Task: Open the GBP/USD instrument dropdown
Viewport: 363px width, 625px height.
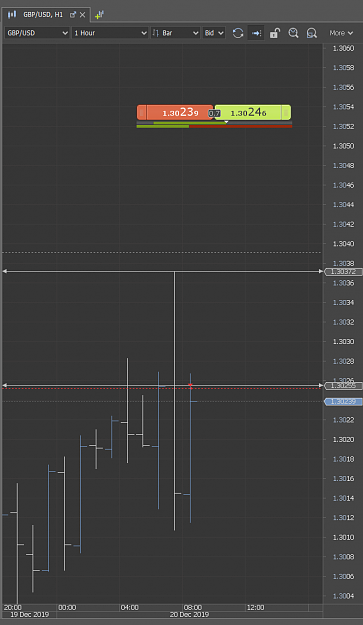Action: [37, 33]
